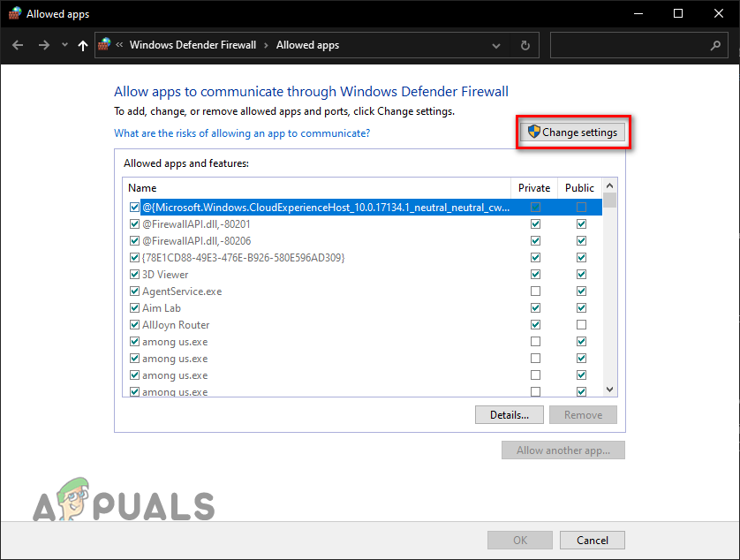Click the forward navigation arrow
The image size is (740, 560).
(x=44, y=45)
